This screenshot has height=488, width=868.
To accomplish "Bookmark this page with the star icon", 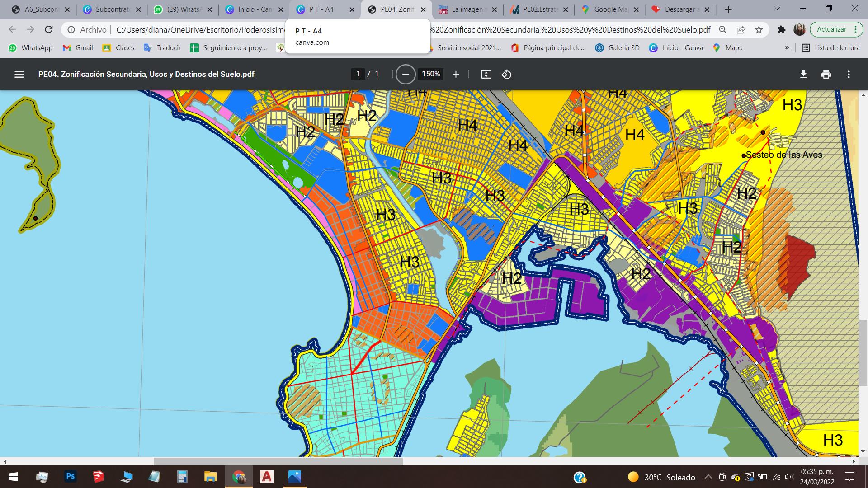I will [x=759, y=30].
